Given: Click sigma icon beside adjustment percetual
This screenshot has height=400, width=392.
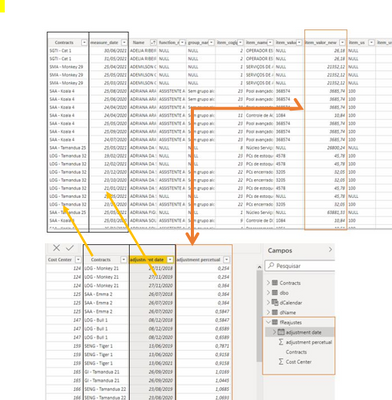Looking at the screenshot, I should click(x=281, y=342).
